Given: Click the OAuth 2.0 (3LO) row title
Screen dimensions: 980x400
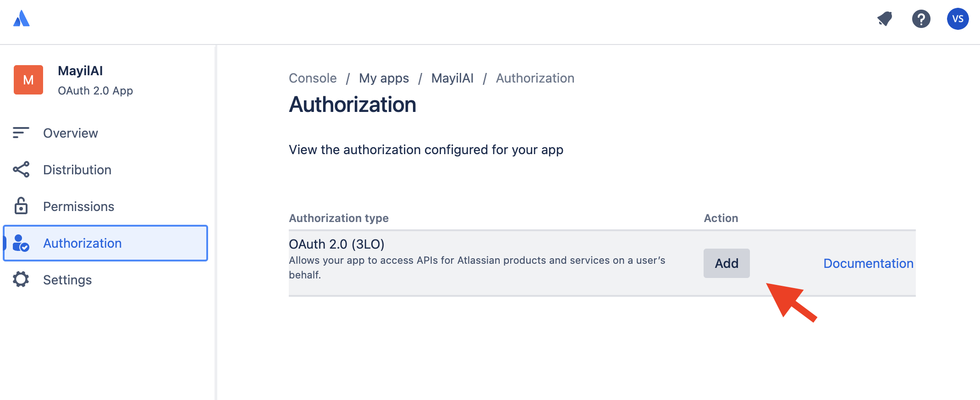Looking at the screenshot, I should tap(336, 244).
